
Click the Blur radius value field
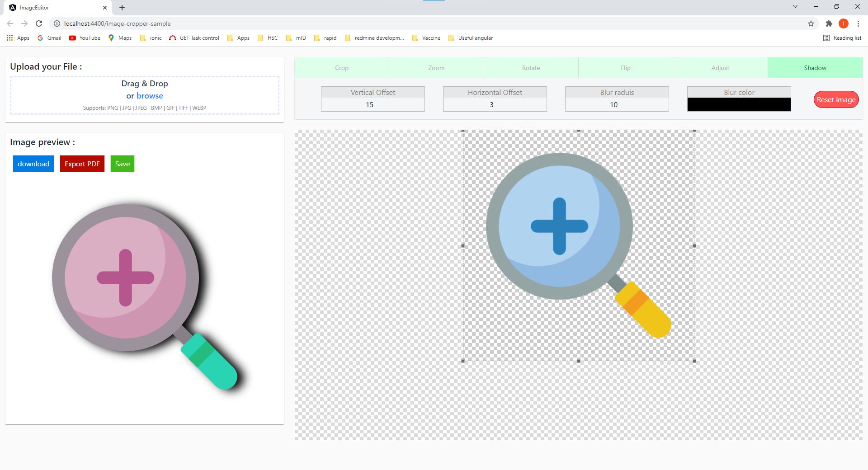pyautogui.click(x=617, y=104)
